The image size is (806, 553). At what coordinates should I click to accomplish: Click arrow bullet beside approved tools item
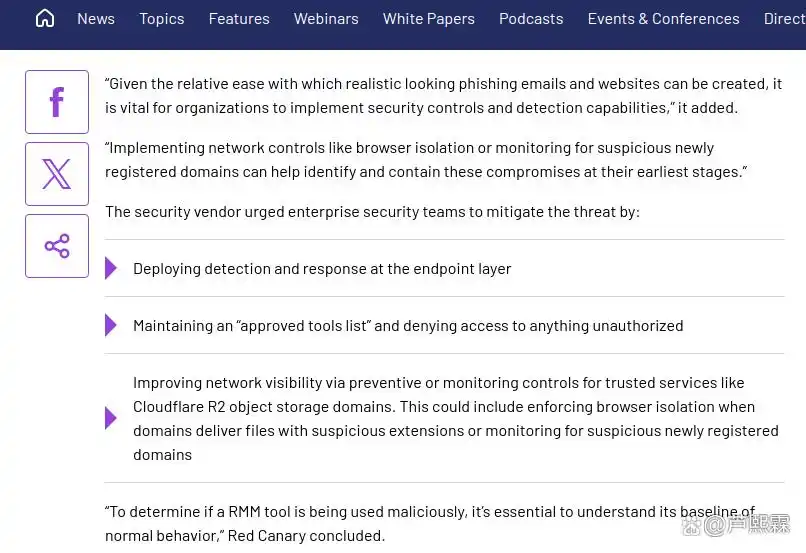(x=111, y=325)
